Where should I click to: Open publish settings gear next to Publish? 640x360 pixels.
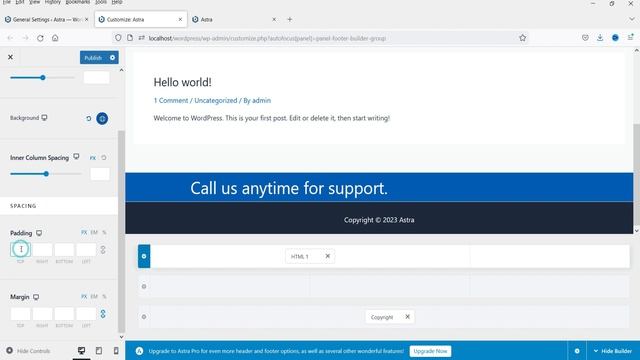[x=112, y=58]
